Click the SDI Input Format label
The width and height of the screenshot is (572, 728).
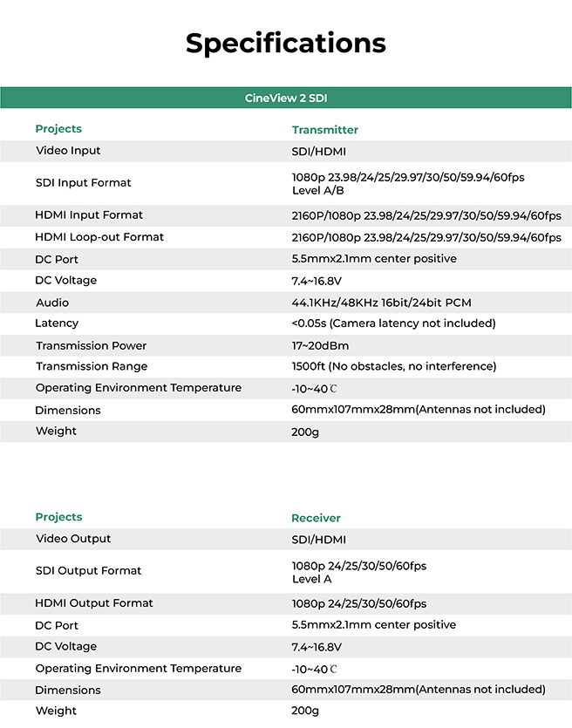(x=83, y=183)
